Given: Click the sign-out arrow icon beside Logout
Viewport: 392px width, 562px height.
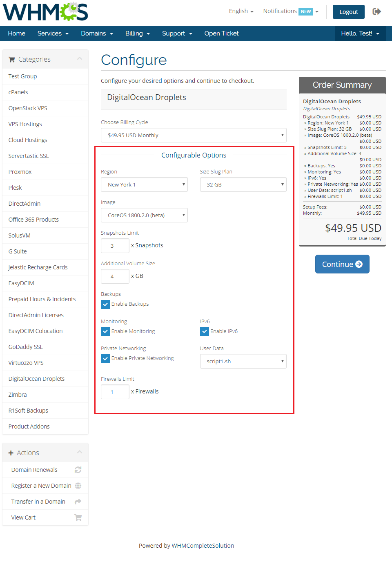Looking at the screenshot, I should point(376,11).
